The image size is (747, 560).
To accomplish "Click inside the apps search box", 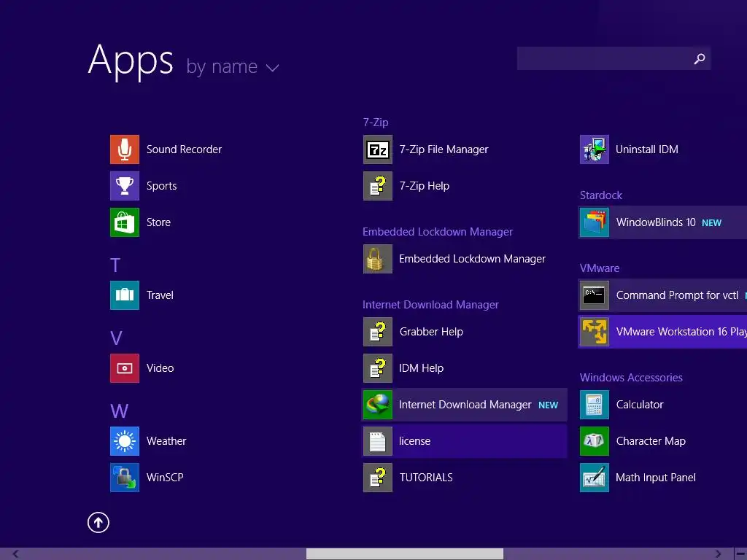I will click(613, 58).
